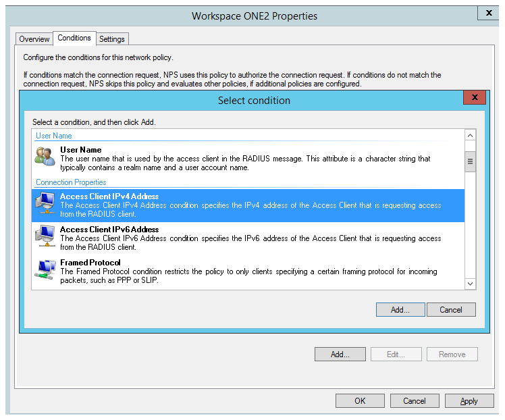Viewport: 505px width, 420px height.
Task: Click the lower Add button under conditions
Action: [340, 354]
